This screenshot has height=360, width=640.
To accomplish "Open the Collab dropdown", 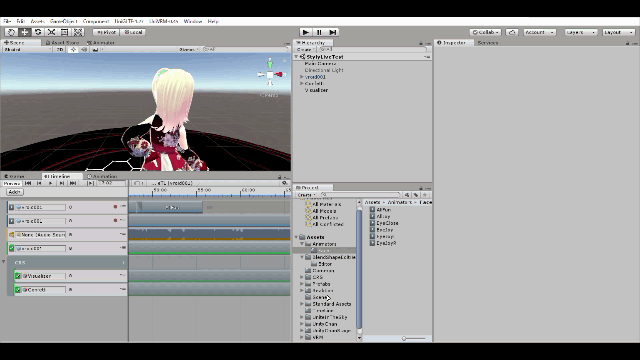I will [485, 32].
